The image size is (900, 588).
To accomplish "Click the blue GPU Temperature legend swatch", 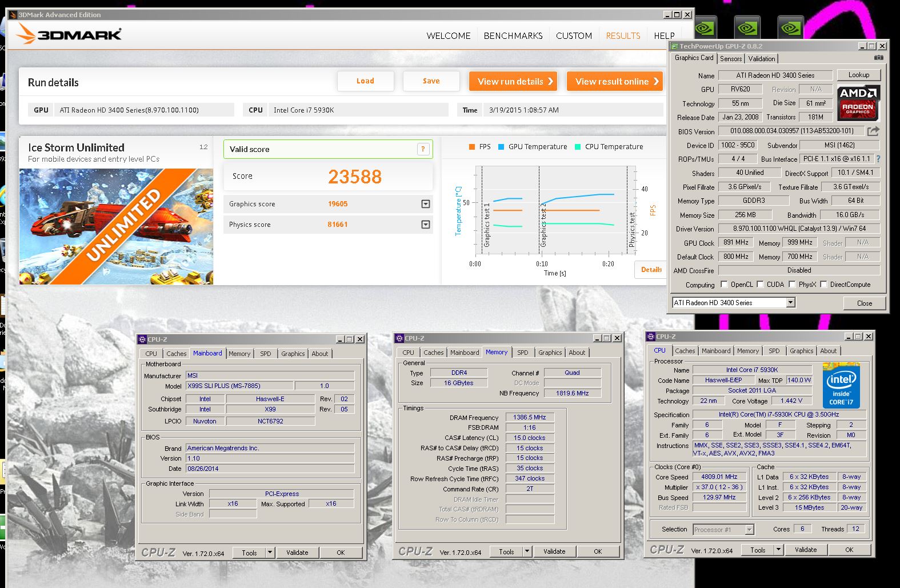I will (x=501, y=147).
